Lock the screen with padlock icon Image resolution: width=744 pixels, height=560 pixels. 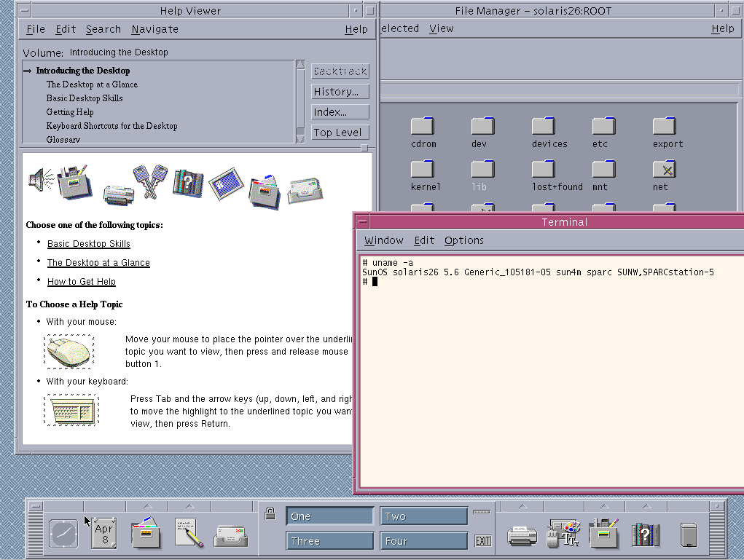pyautogui.click(x=270, y=513)
